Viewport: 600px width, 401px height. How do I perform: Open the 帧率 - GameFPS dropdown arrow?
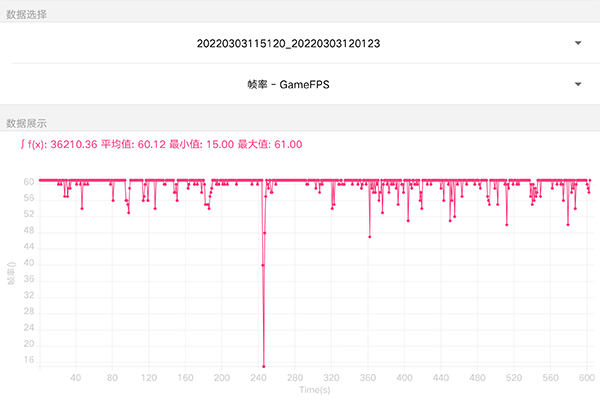(x=578, y=85)
